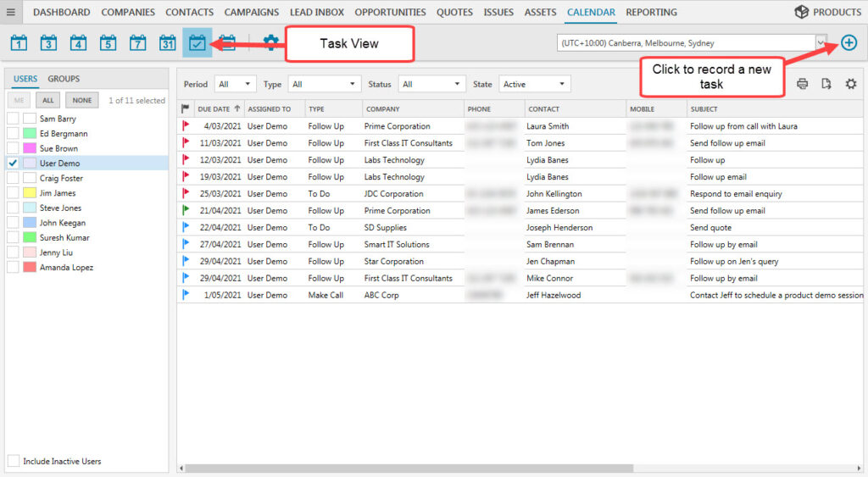Open the Period filter dropdown
The width and height of the screenshot is (868, 477).
pos(235,84)
